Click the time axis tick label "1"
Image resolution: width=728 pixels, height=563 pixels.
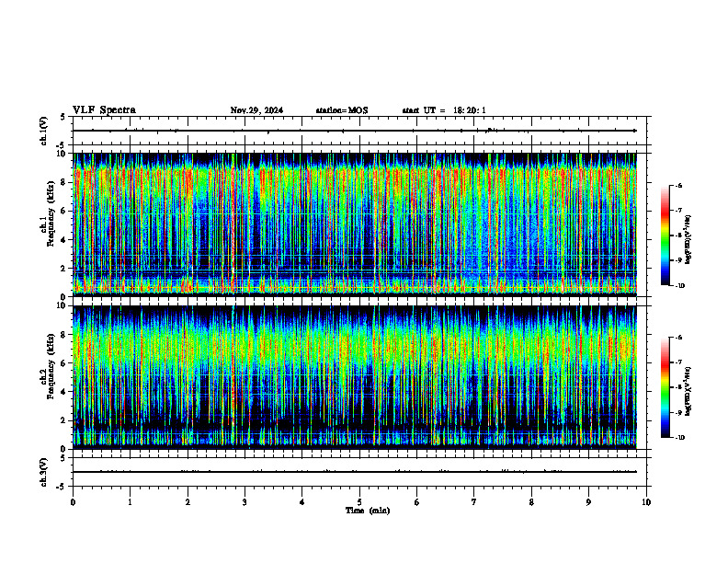coord(130,502)
